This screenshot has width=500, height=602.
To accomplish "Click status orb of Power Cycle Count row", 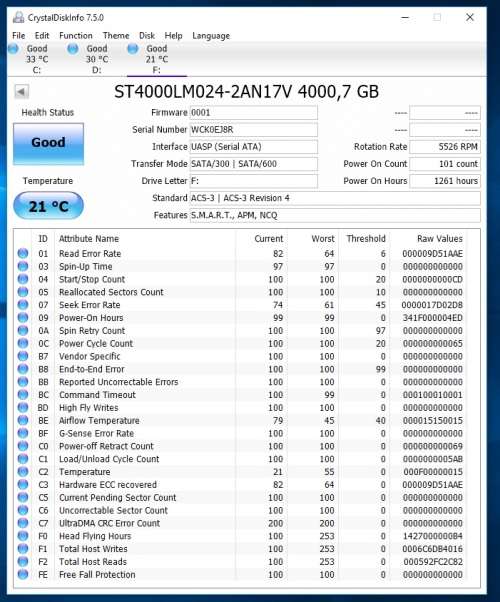I will tap(23, 343).
